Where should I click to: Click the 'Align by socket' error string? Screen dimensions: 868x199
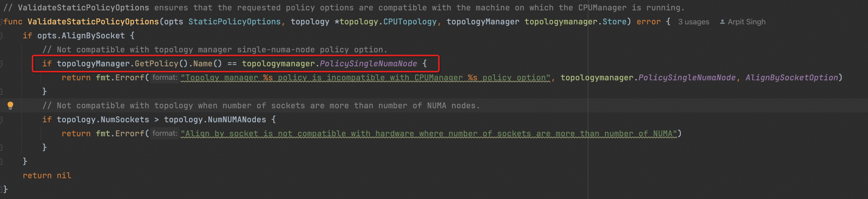click(x=429, y=134)
